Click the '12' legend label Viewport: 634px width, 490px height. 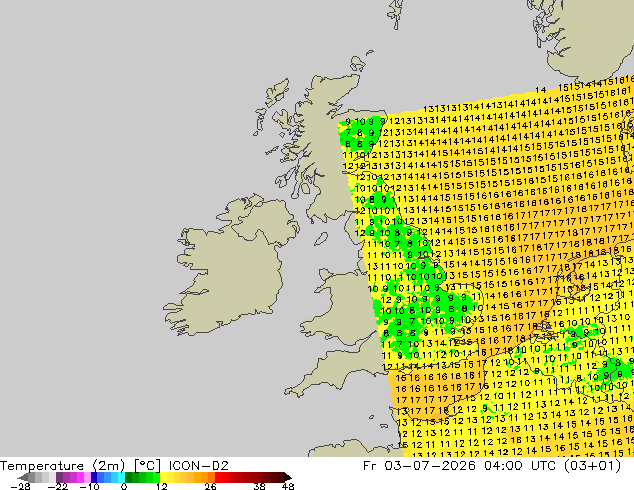(162, 486)
